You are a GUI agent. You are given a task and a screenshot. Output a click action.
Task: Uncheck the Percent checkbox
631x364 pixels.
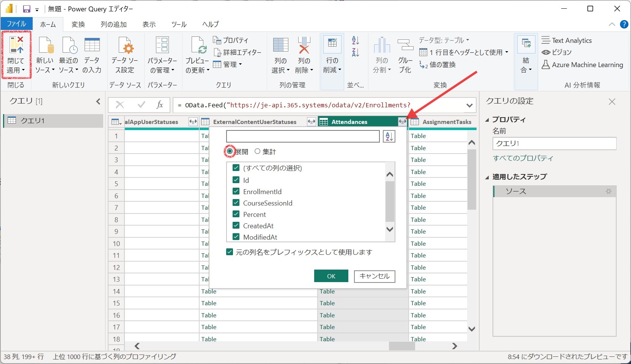point(236,214)
